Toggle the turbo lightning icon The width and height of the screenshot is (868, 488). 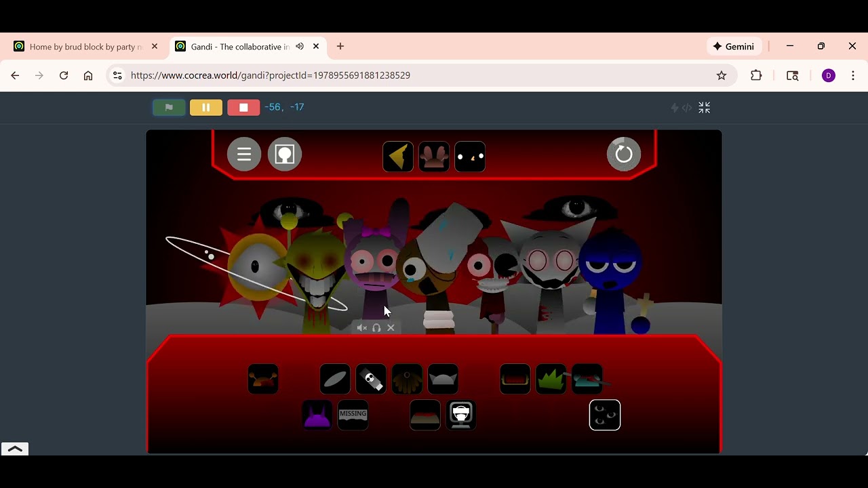(675, 108)
